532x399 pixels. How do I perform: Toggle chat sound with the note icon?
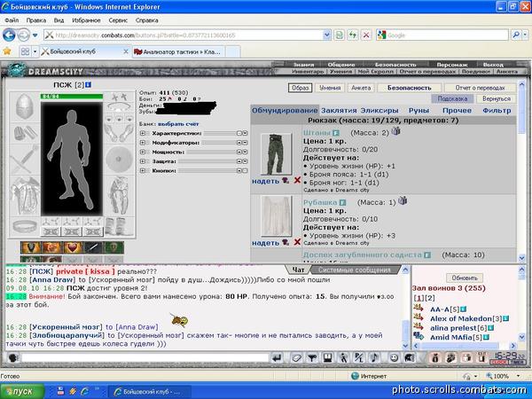point(374,357)
